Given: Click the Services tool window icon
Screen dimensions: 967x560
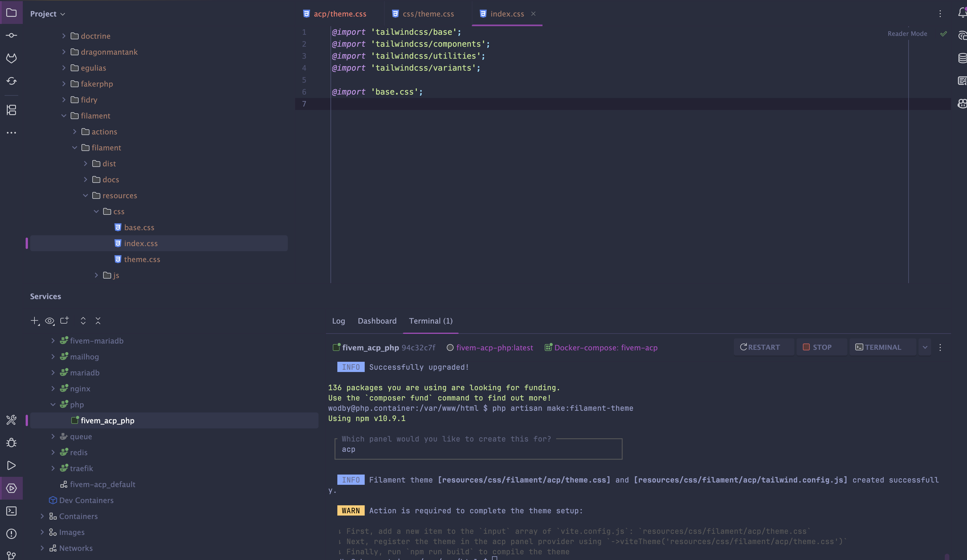Looking at the screenshot, I should click(x=11, y=488).
